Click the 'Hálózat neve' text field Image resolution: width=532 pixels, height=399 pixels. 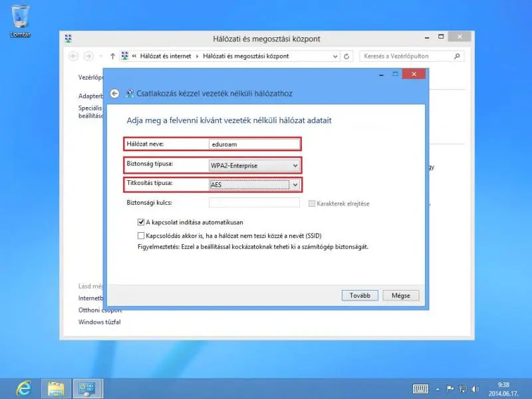pyautogui.click(x=254, y=144)
